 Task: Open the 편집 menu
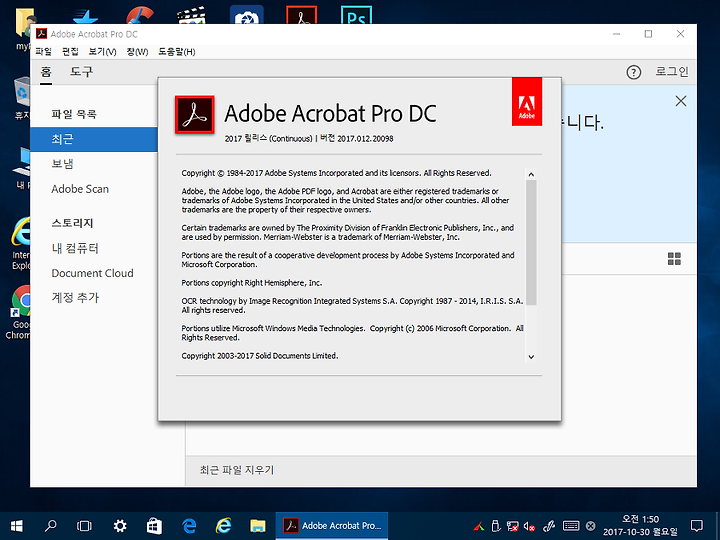pyautogui.click(x=70, y=51)
